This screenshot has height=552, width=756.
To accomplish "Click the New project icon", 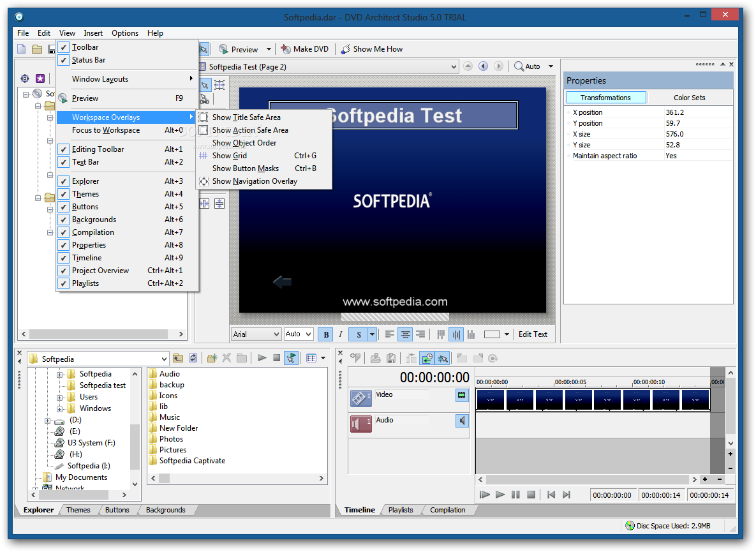I will coord(22,49).
